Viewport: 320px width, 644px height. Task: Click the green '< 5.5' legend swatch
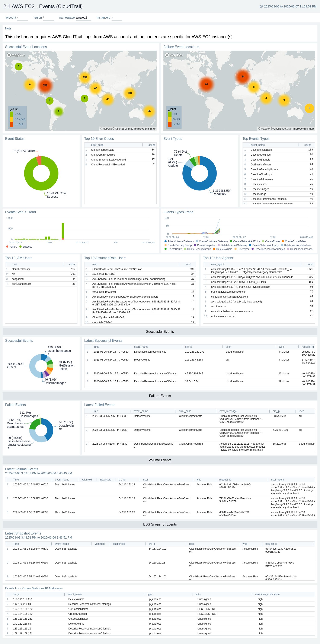coord(12,114)
